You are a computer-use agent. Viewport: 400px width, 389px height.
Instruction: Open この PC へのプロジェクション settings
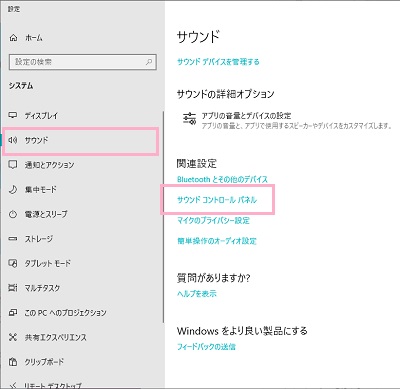(65, 313)
